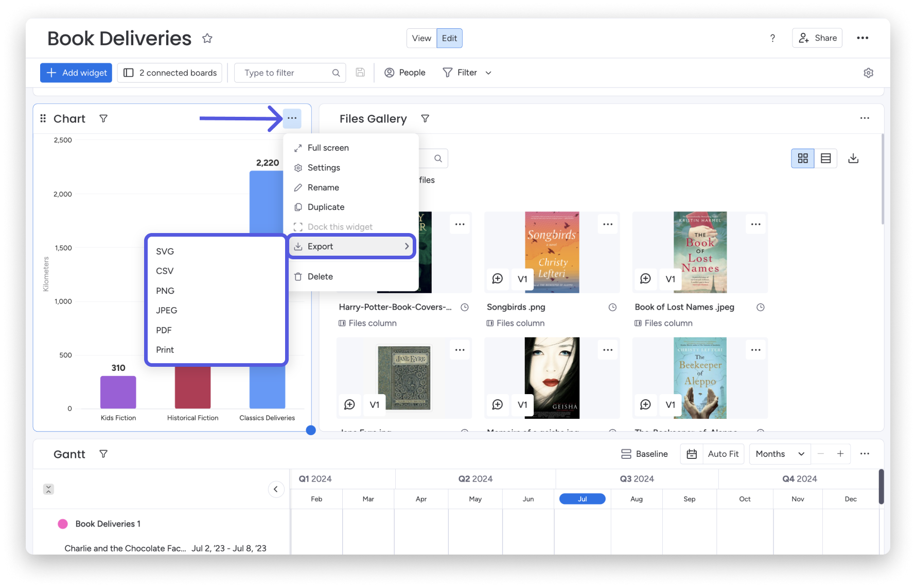This screenshot has width=916, height=588.
Task: Click the pink Book Deliveries 1 group dot
Action: click(x=63, y=524)
